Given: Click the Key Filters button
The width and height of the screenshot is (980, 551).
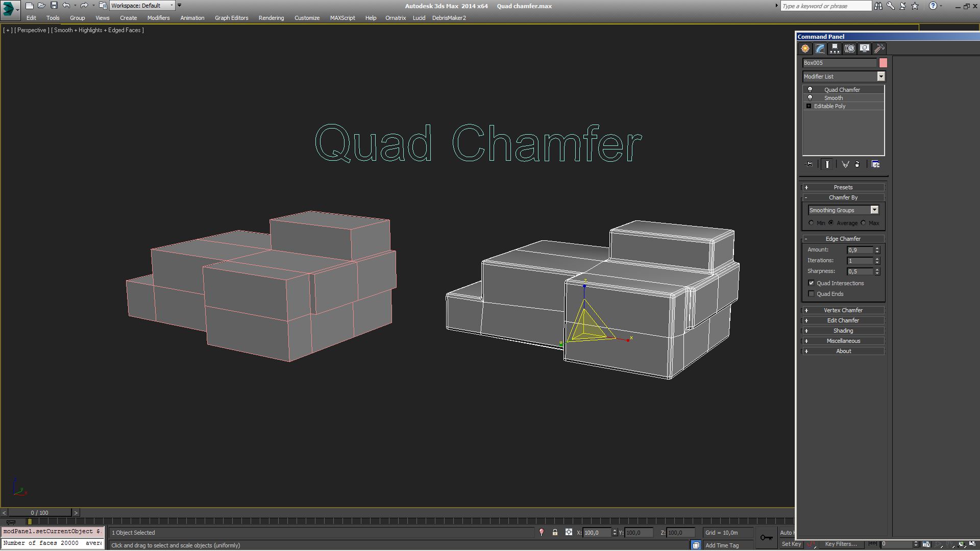Looking at the screenshot, I should (x=841, y=544).
